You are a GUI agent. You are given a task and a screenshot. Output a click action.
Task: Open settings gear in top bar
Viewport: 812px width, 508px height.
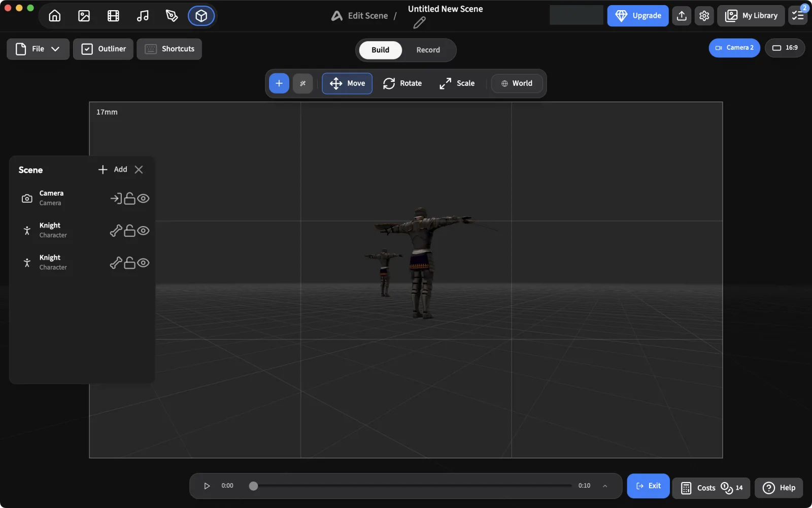(704, 16)
